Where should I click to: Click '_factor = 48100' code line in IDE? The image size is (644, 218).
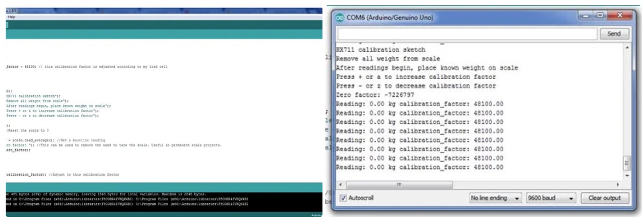click(87, 67)
